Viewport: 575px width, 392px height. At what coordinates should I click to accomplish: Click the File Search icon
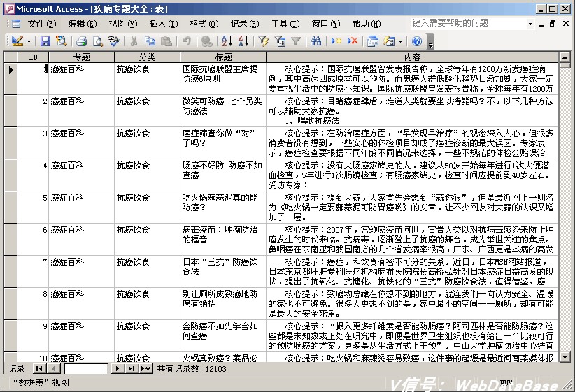pyautogui.click(x=62, y=41)
